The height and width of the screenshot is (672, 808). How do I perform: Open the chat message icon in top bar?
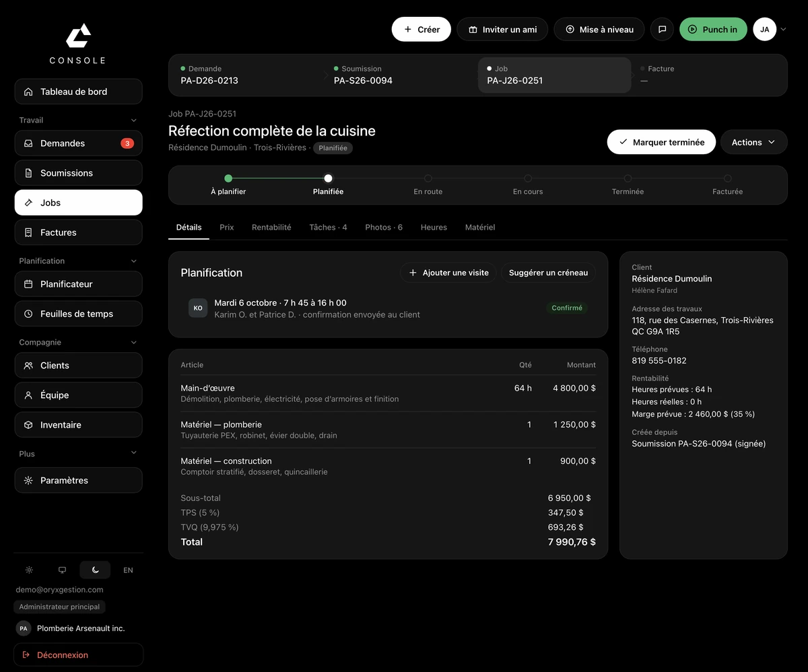pos(662,30)
